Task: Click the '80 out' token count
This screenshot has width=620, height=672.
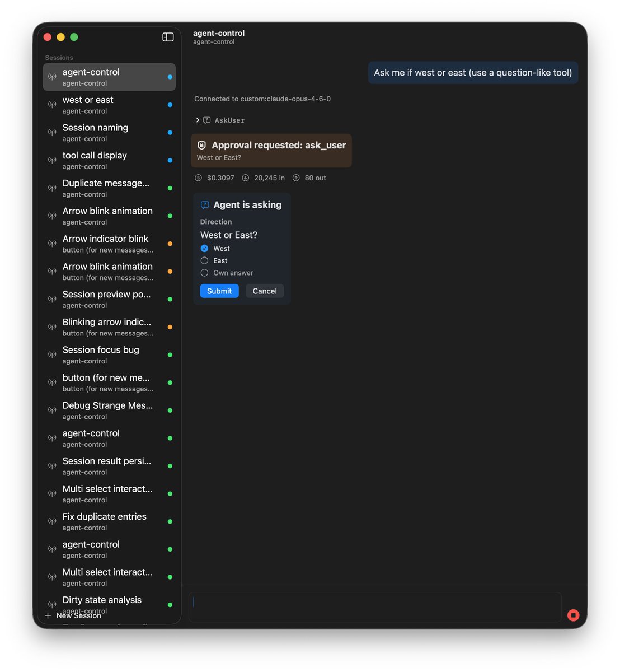Action: (x=315, y=178)
